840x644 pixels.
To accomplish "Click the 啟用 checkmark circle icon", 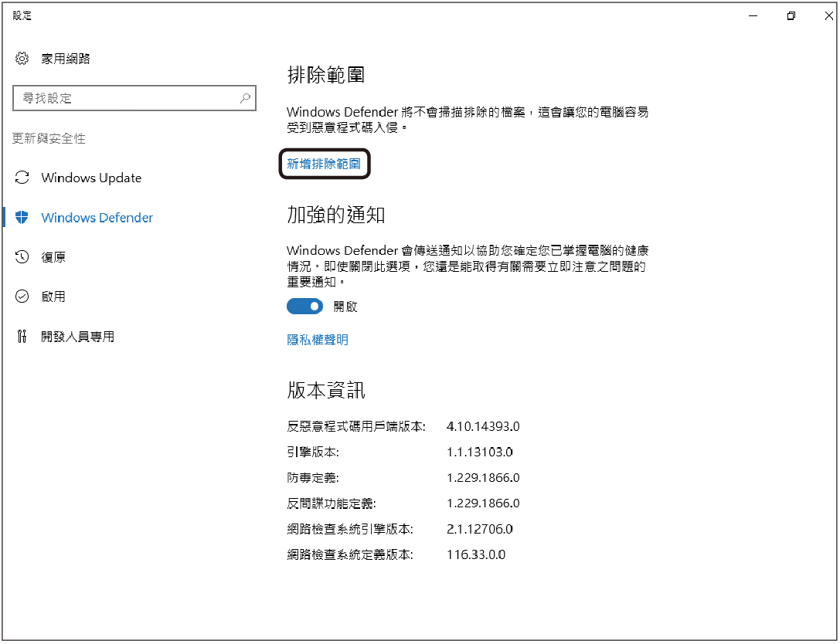I will tap(22, 297).
